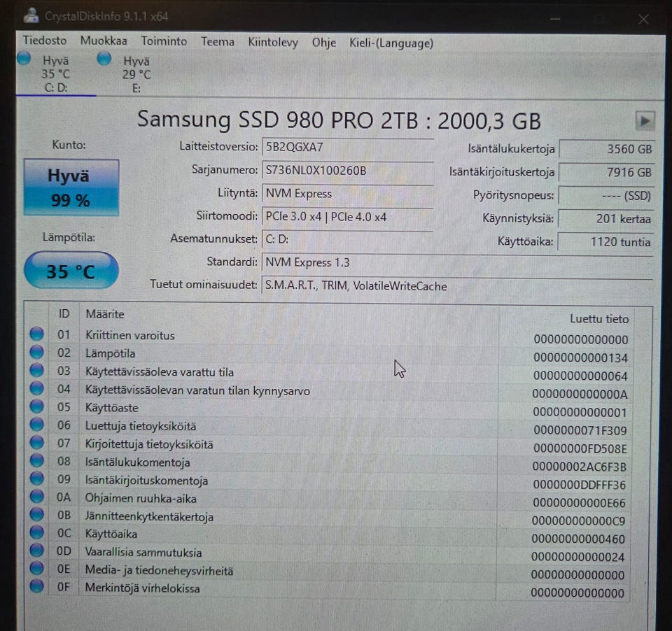The image size is (672, 631).
Task: Click the ID column header
Action: [64, 313]
